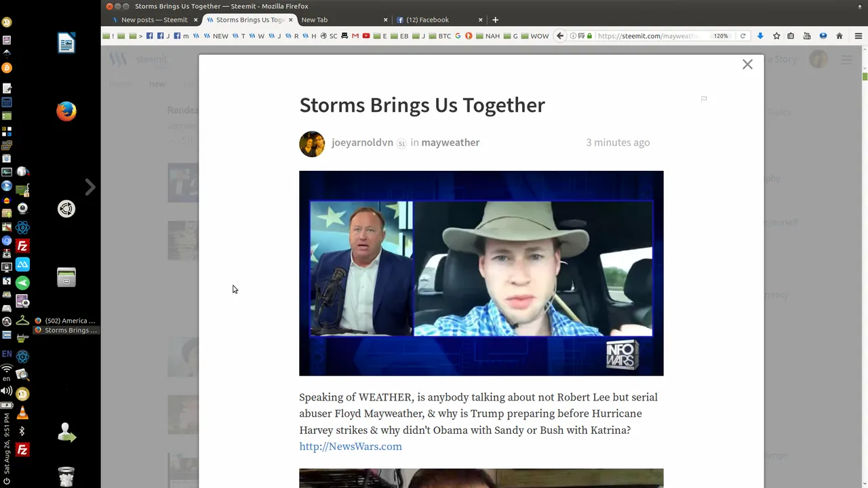Show bookmarks library list icon
Screen dimensions: 868x488
pyautogui.click(x=791, y=36)
